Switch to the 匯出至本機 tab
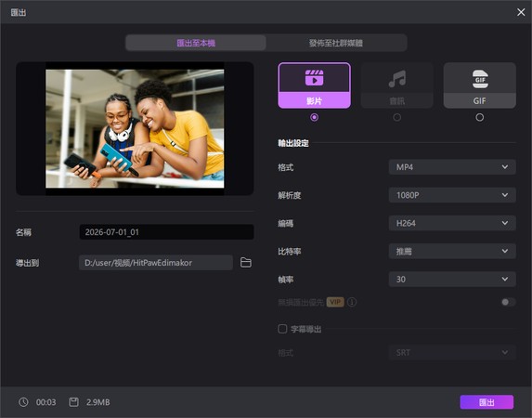The image size is (532, 418). point(196,43)
